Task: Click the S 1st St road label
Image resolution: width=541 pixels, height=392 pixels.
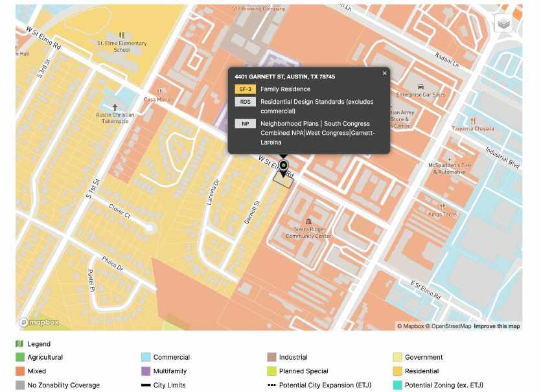Action: (92, 188)
